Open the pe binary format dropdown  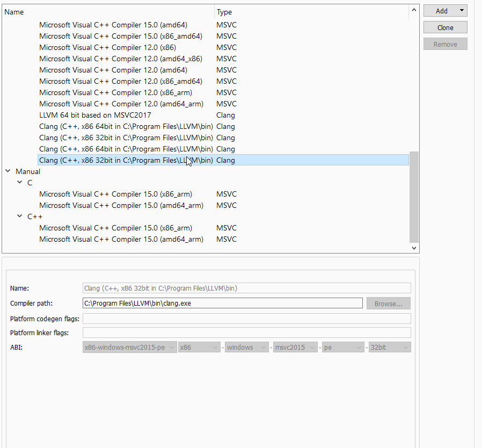[x=343, y=348]
